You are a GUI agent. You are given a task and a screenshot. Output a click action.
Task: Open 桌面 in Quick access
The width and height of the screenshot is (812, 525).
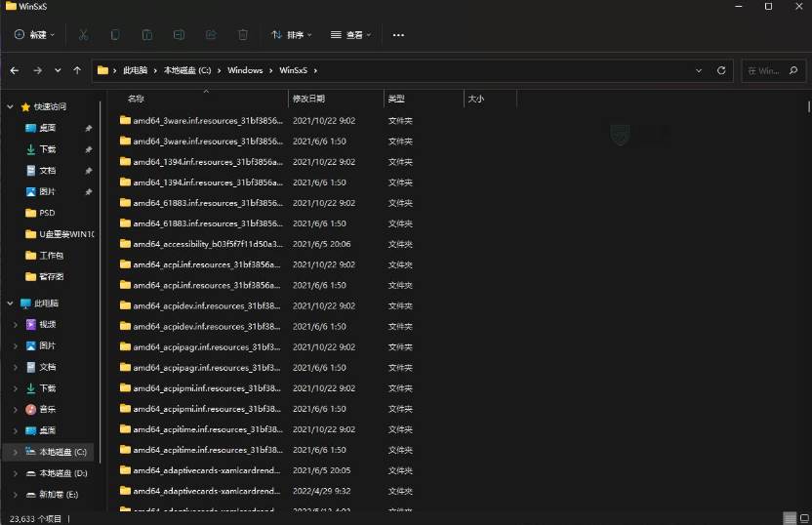pyautogui.click(x=47, y=128)
